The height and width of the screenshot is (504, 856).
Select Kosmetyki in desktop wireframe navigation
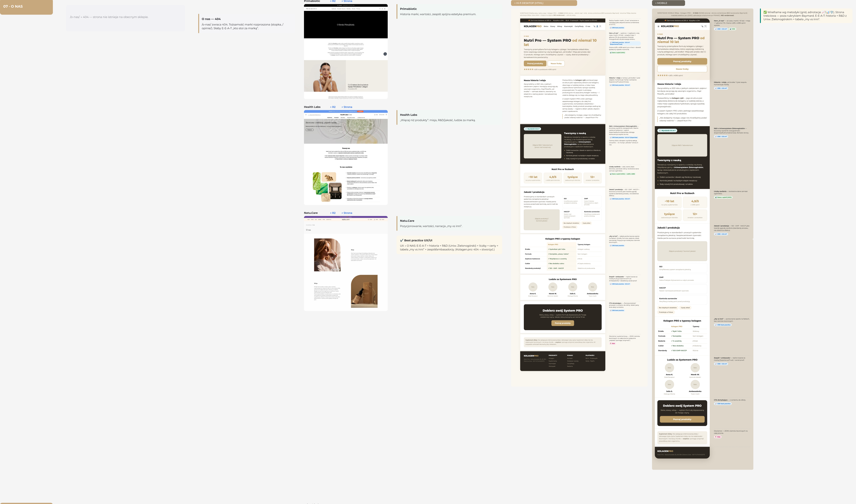pos(569,26)
